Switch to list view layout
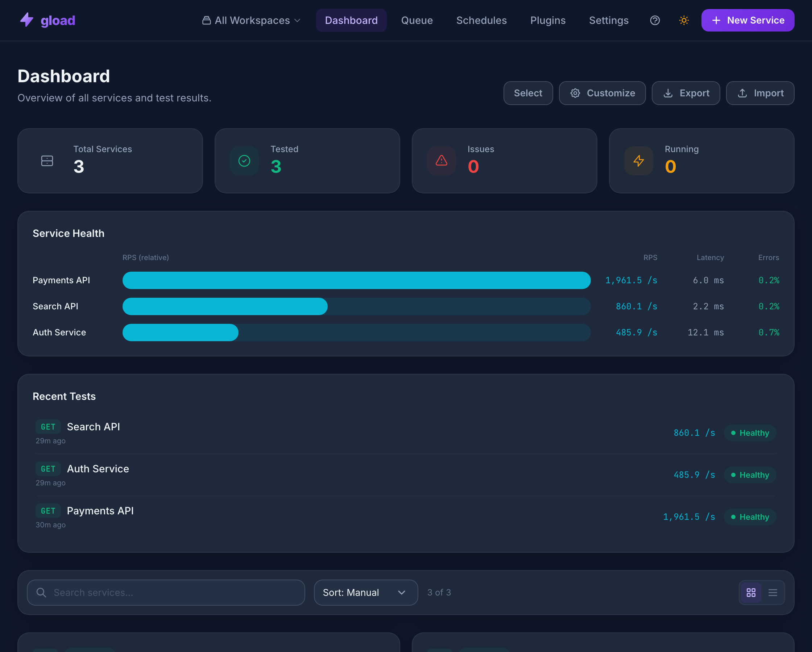The image size is (812, 652). pos(772,593)
